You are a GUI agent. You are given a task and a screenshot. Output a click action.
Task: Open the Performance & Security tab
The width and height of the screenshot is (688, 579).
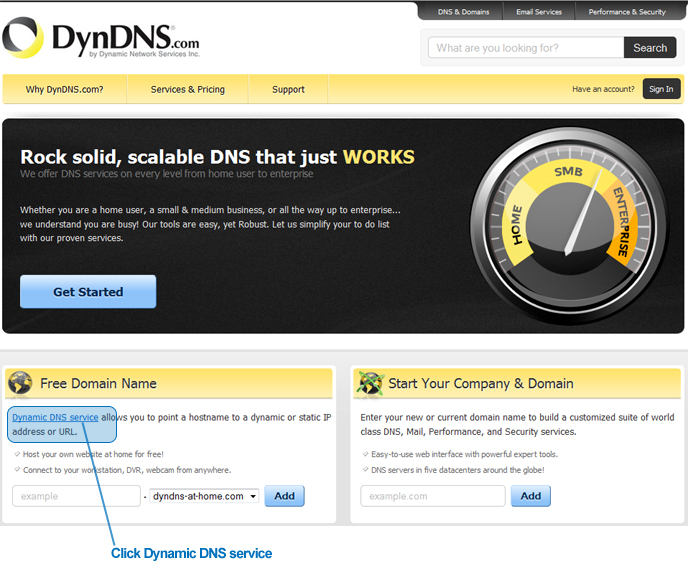[627, 12]
